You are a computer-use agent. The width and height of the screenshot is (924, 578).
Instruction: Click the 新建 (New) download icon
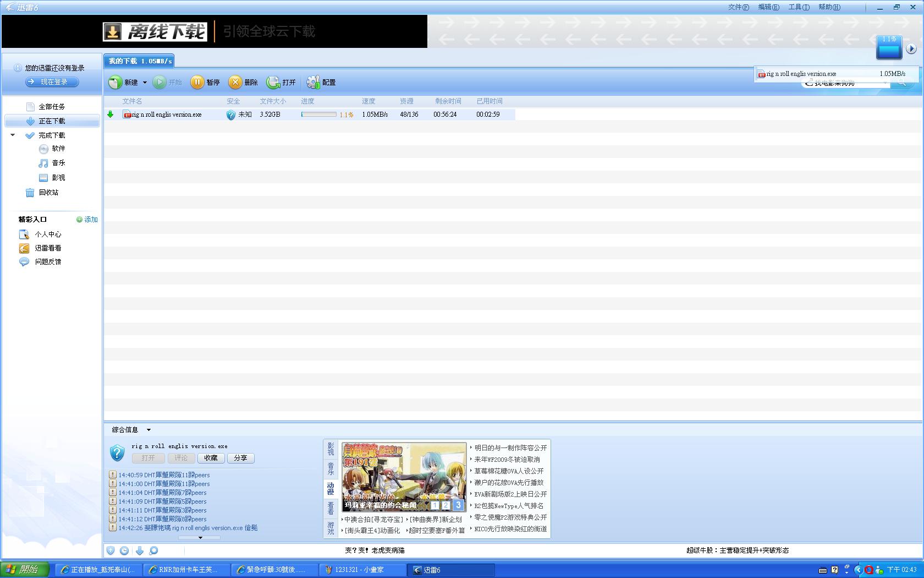click(115, 83)
